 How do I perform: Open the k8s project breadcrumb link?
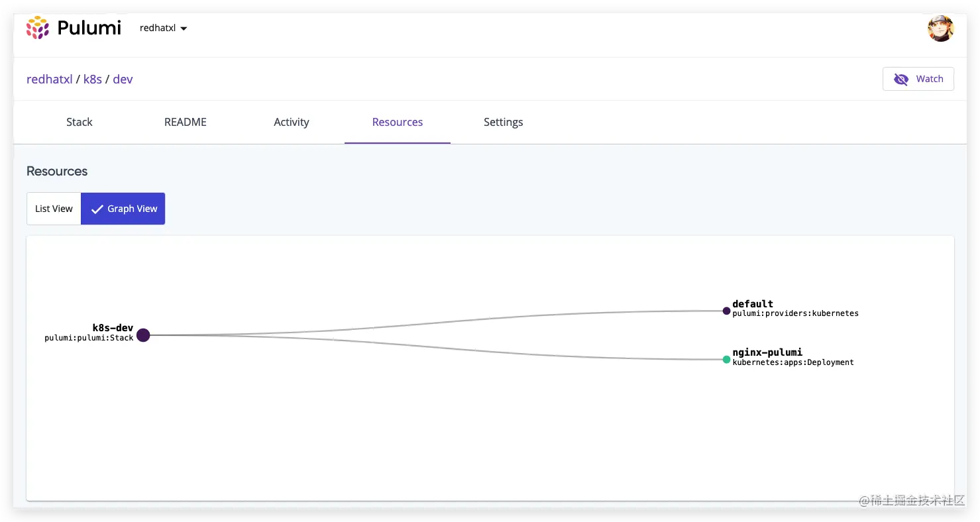tap(93, 79)
